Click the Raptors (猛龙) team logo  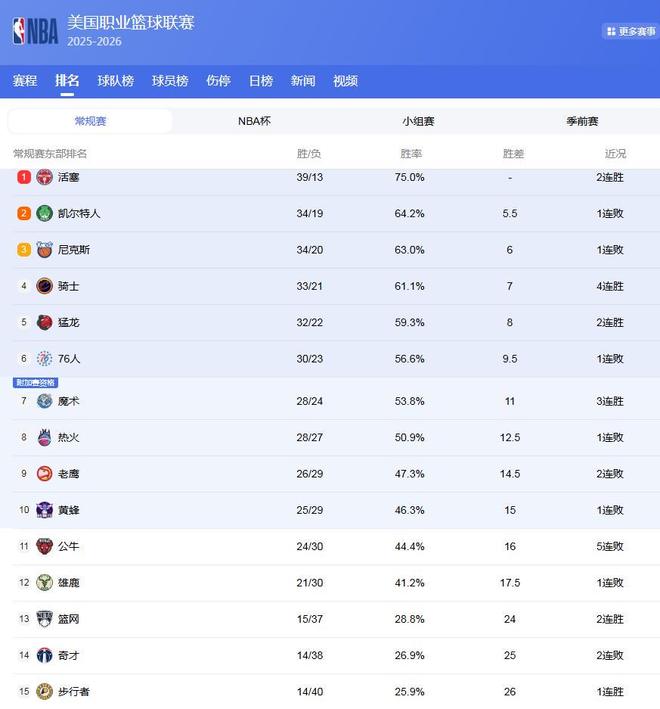click(x=44, y=322)
